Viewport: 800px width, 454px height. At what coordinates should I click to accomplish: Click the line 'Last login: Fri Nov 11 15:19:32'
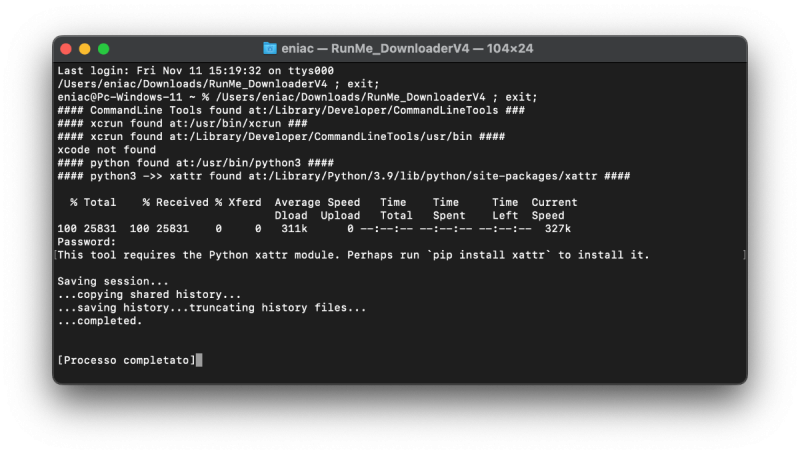pos(195,70)
